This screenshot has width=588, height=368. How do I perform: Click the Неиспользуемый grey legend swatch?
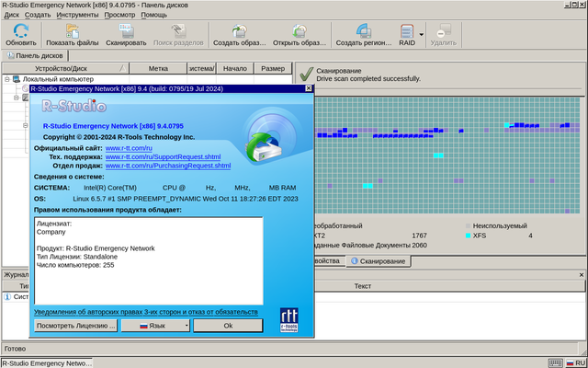coord(468,226)
